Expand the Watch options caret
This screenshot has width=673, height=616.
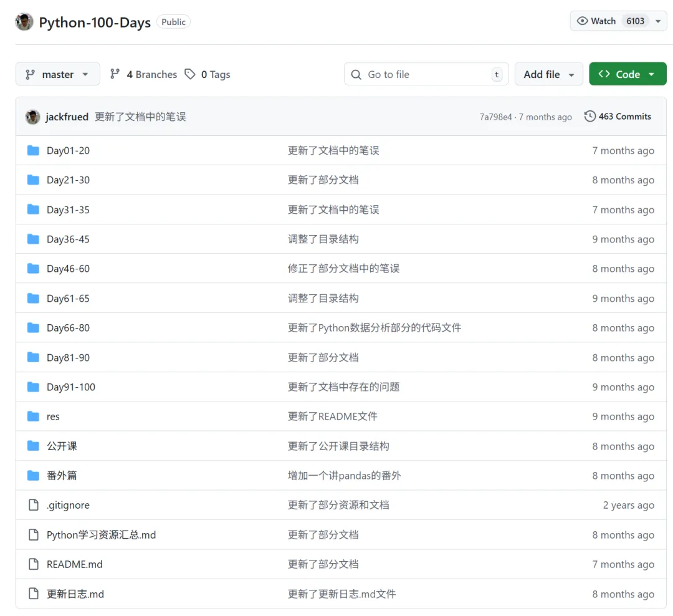tap(658, 21)
